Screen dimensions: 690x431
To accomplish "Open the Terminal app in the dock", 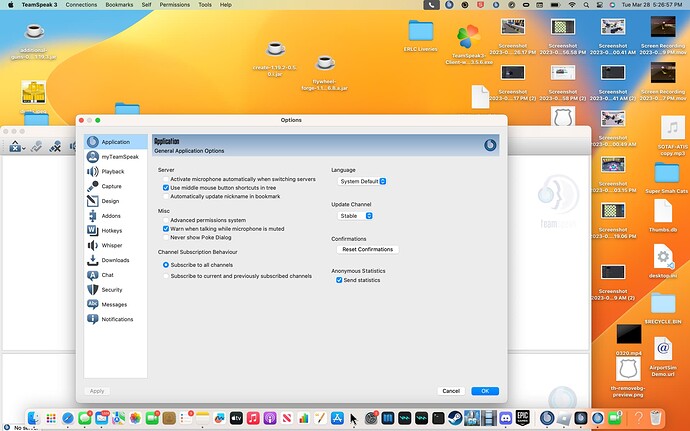I will (438, 418).
